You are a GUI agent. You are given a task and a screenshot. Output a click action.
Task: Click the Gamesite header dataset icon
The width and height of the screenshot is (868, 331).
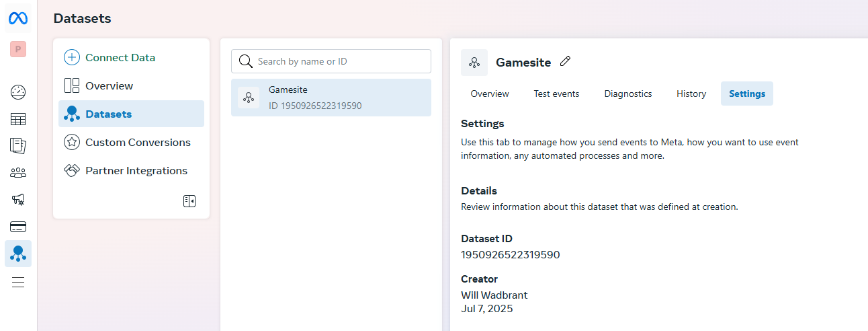[474, 63]
